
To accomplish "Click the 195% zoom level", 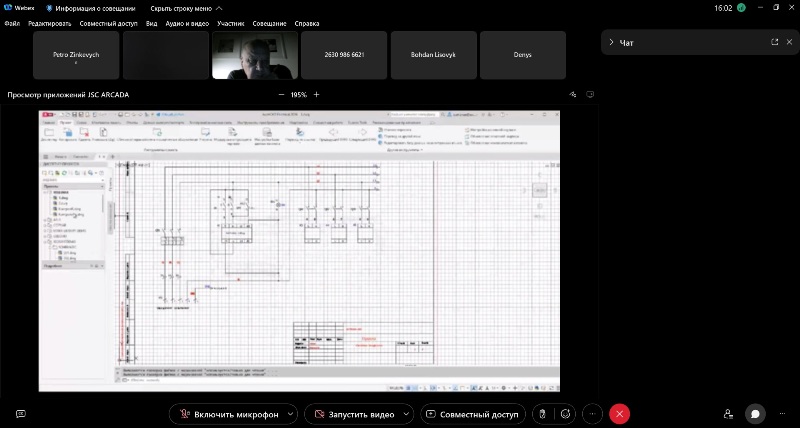I will click(298, 95).
